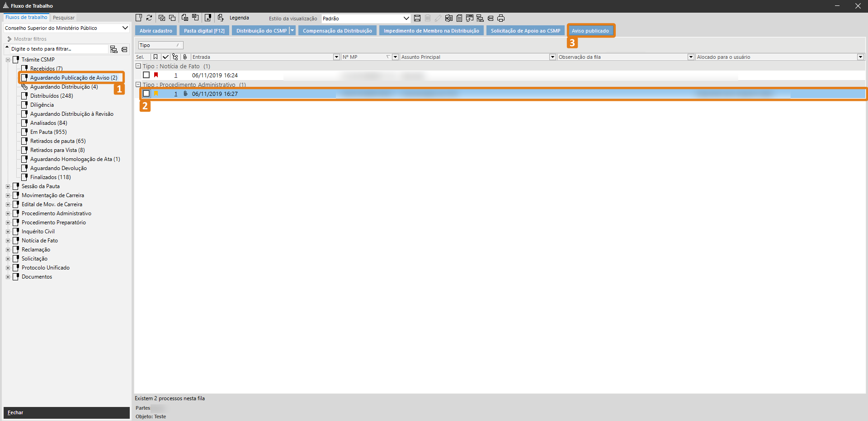Click the filter text input field
This screenshot has height=421, width=868.
pos(59,49)
